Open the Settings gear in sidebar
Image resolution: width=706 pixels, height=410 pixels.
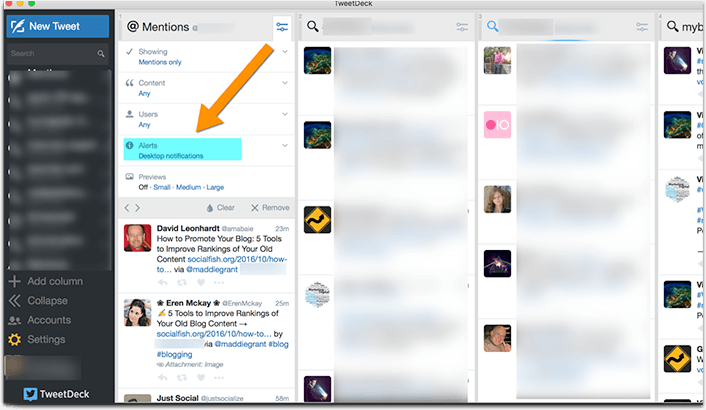(x=15, y=340)
